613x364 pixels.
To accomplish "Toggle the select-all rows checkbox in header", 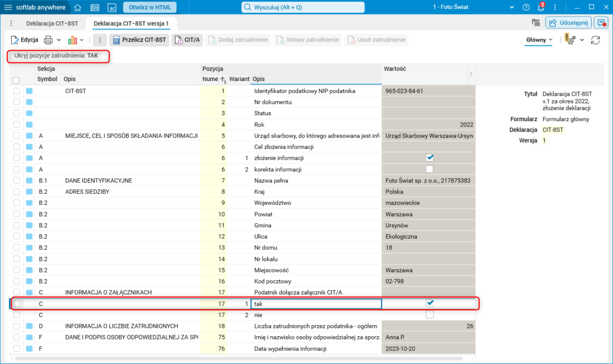I will pos(16,80).
